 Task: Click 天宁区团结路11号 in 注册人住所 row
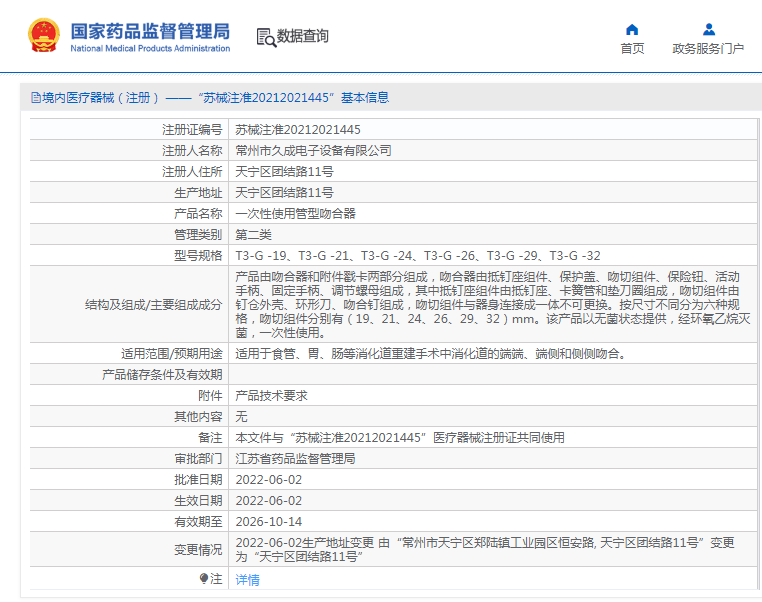[x=284, y=172]
